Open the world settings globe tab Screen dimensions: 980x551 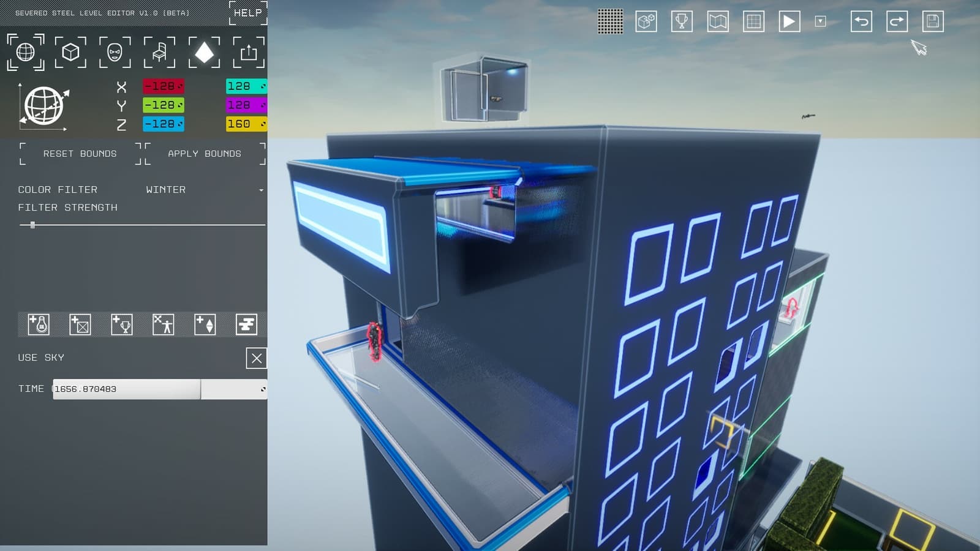pos(25,52)
